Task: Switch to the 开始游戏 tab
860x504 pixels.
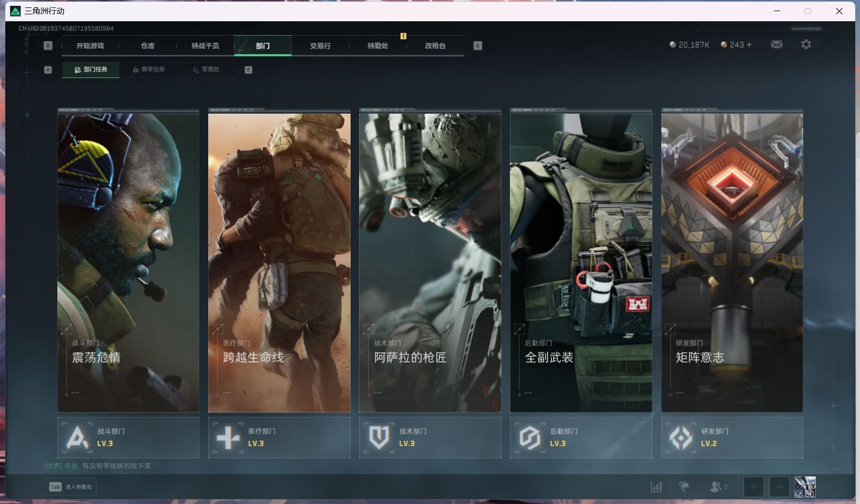Action: pyautogui.click(x=90, y=46)
